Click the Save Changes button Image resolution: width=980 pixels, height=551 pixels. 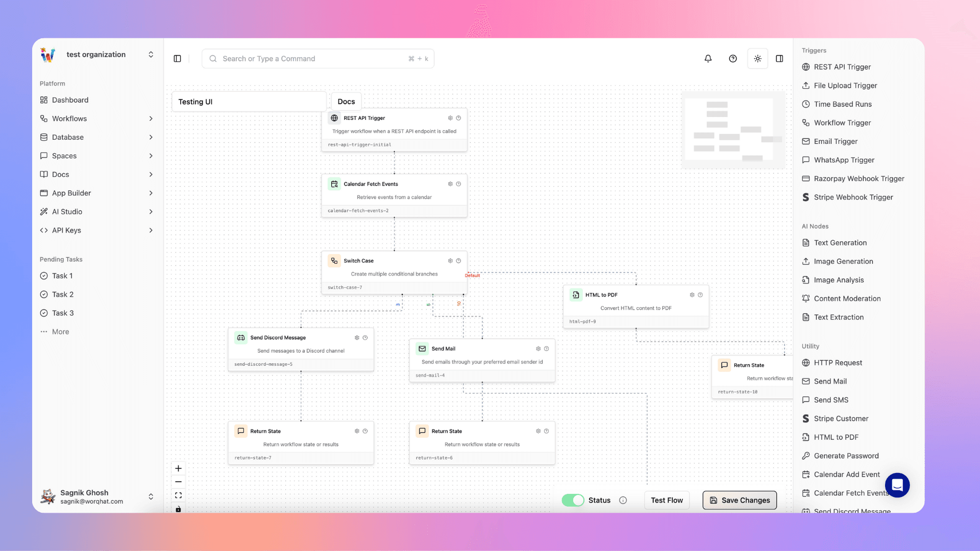click(x=740, y=500)
